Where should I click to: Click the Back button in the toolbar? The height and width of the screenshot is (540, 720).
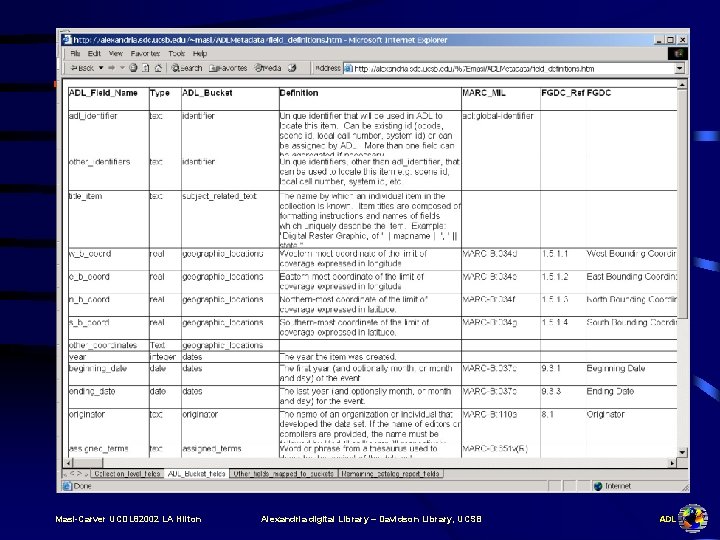tap(82, 68)
